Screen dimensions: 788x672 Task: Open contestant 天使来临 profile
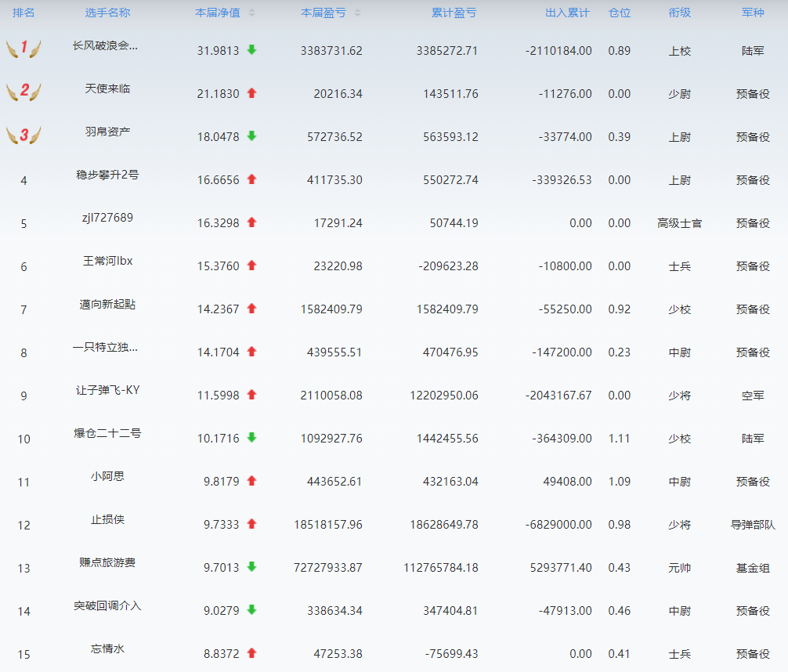[x=107, y=89]
